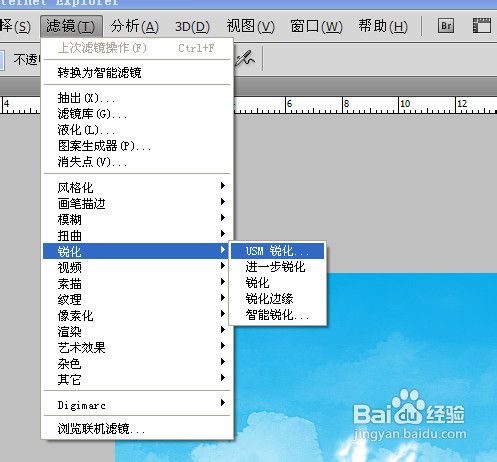Image resolution: width=497 pixels, height=462 pixels.
Task: Launch Adobe Bridge via Br icon
Action: click(446, 26)
